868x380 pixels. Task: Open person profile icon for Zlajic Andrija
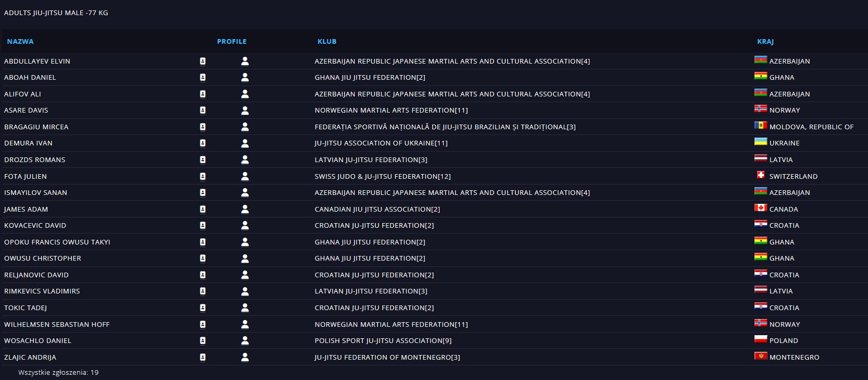[245, 357]
